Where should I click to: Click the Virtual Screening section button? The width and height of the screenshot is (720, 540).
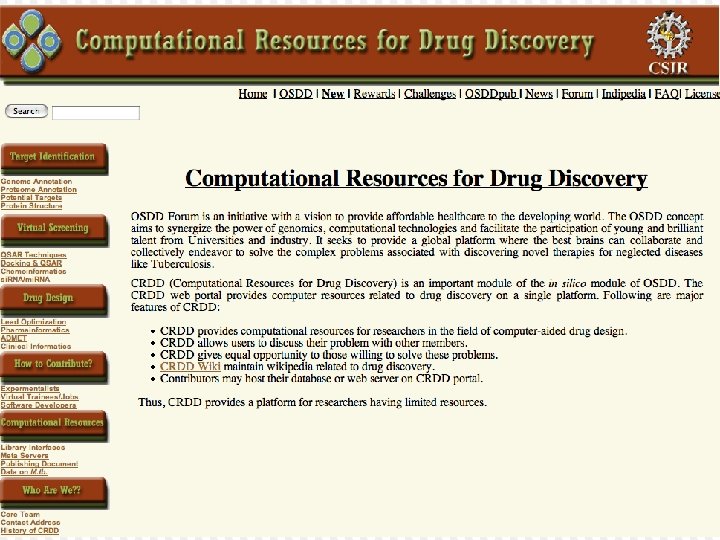[54, 230]
